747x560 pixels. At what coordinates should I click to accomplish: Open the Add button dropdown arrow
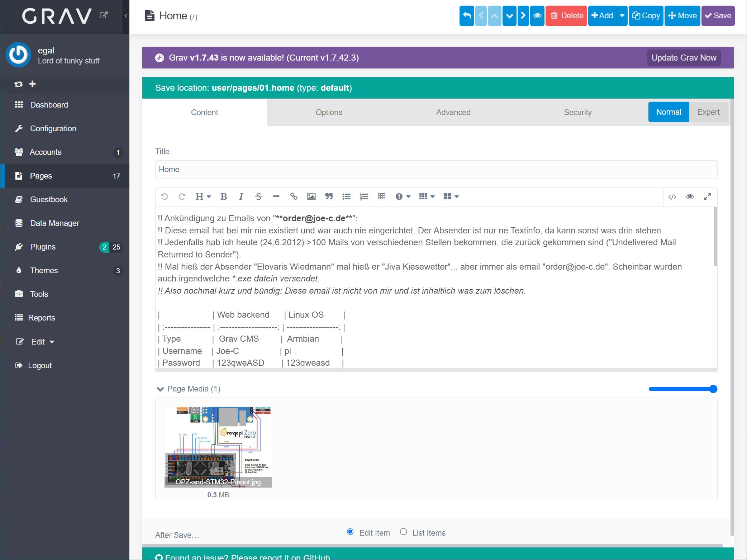pyautogui.click(x=622, y=16)
